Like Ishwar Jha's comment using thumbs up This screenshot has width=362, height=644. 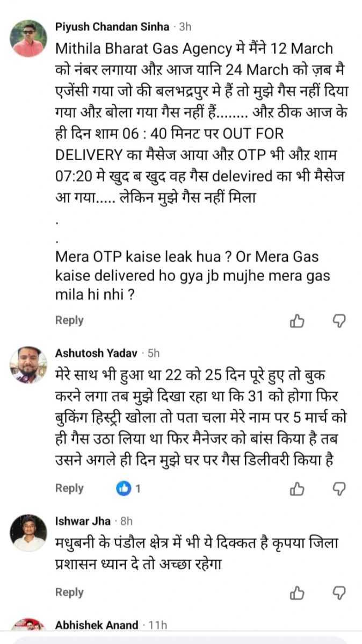[297, 592]
